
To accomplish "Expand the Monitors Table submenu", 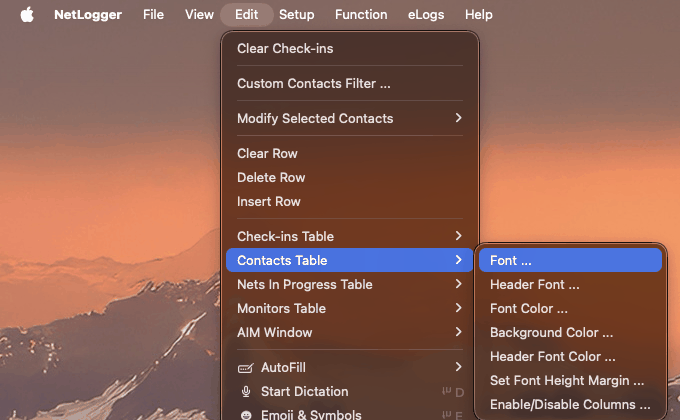I will (350, 308).
